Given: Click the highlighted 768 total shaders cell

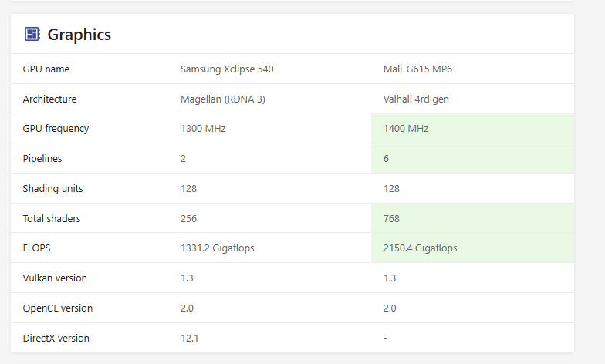Looking at the screenshot, I should coord(472,219).
